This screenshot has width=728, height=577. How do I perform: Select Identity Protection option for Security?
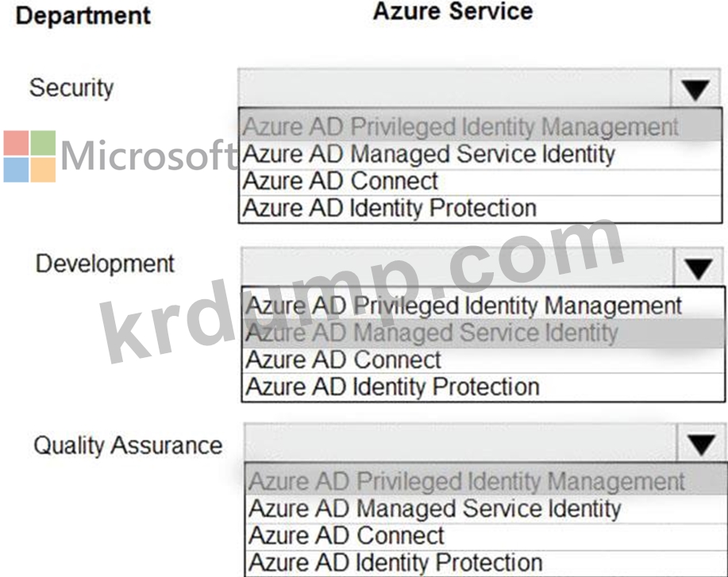click(480, 209)
